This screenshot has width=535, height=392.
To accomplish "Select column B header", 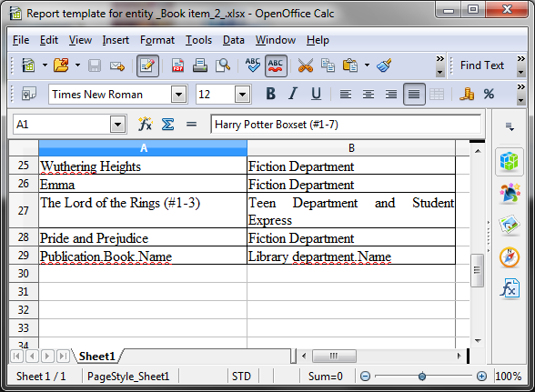I will tap(351, 148).
